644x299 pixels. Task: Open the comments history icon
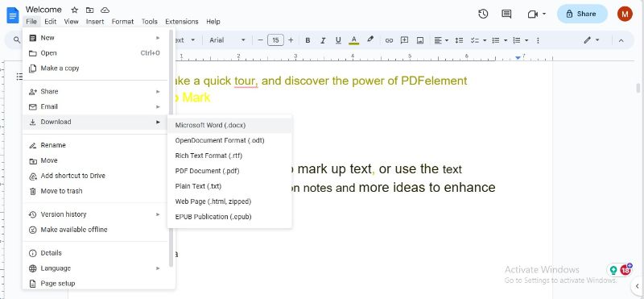point(506,14)
